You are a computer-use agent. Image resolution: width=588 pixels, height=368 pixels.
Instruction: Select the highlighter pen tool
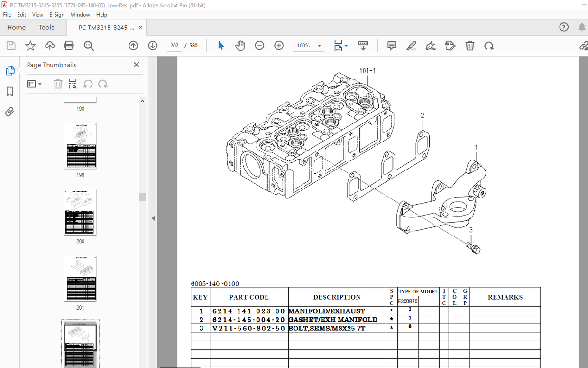(411, 46)
